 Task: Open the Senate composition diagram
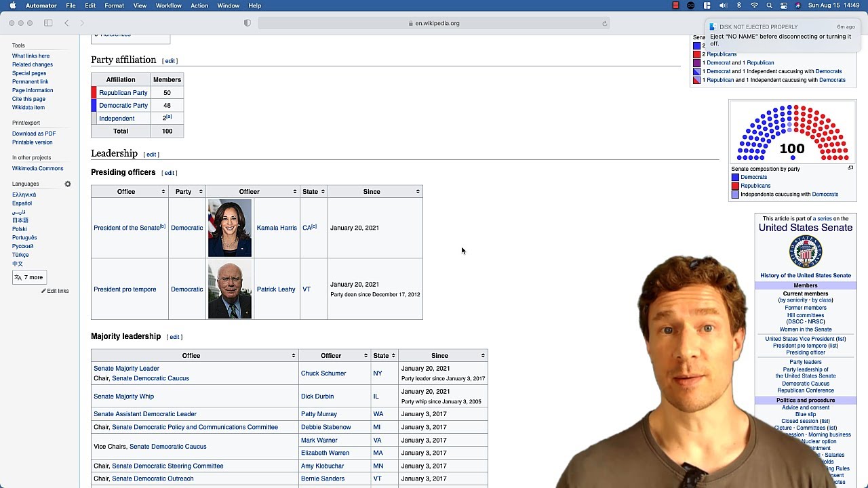coord(792,134)
